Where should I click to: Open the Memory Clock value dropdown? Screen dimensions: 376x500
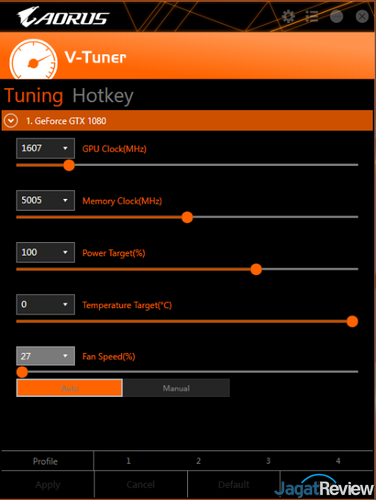45,200
